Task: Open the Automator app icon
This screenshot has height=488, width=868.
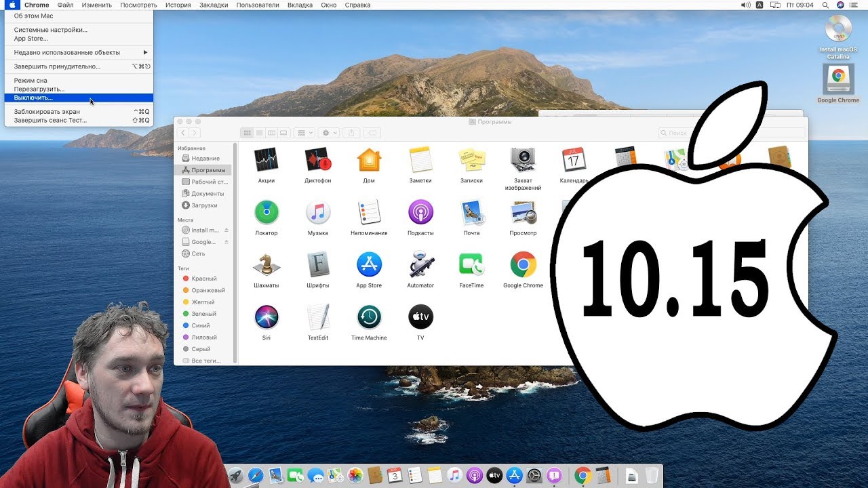Action: click(420, 264)
